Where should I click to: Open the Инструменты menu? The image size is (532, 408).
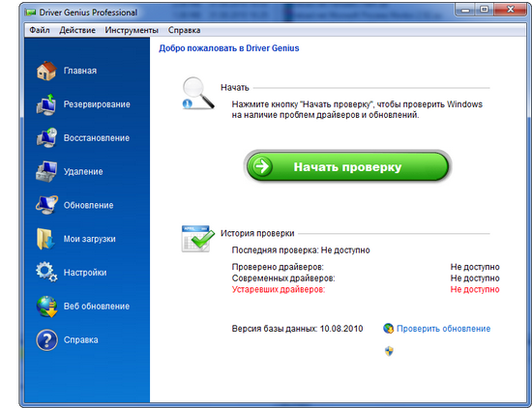pyautogui.click(x=132, y=30)
